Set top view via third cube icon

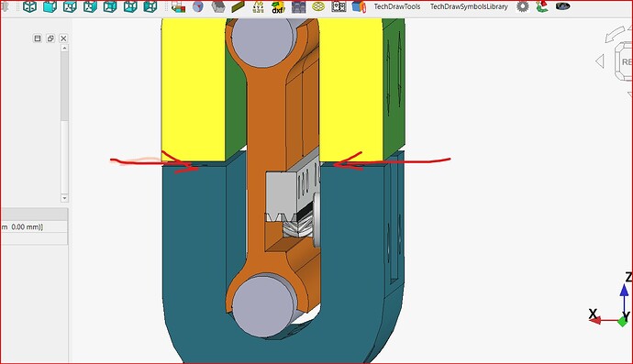click(70, 6)
